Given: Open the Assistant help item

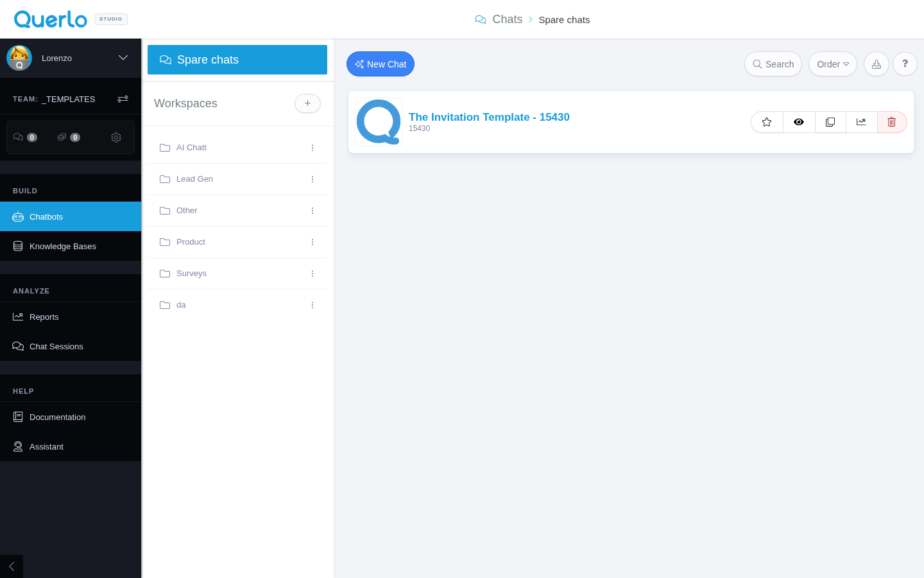Looking at the screenshot, I should tap(71, 446).
